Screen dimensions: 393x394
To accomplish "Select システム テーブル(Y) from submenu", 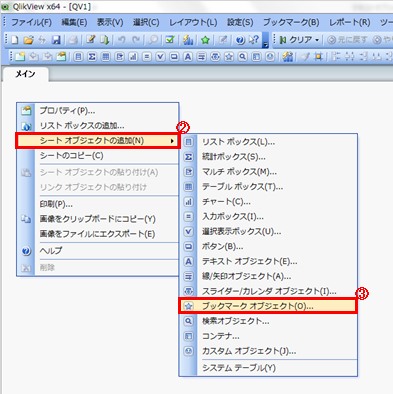I will (x=268, y=368).
